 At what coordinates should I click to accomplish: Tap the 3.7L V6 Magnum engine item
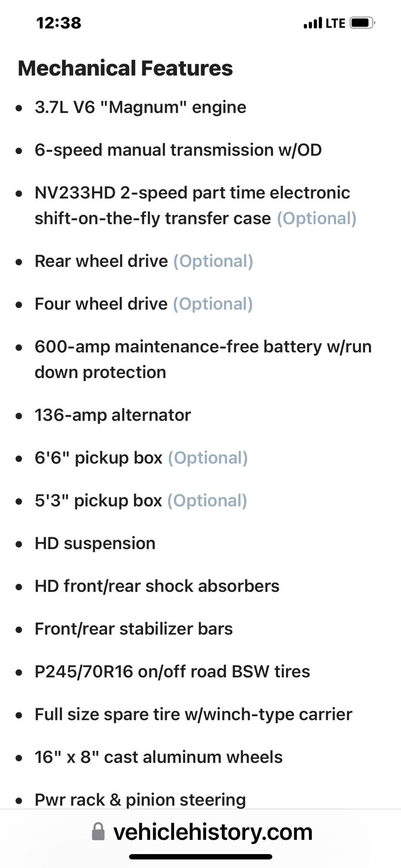[x=141, y=107]
